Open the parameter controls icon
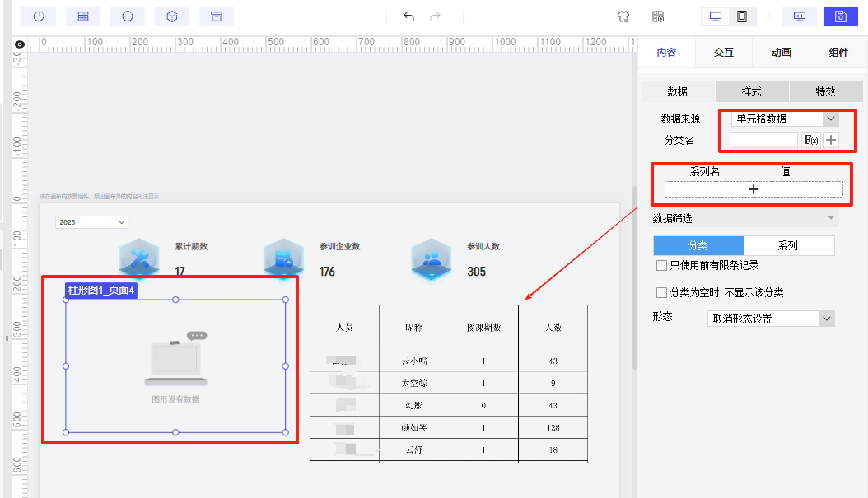Screen dimensions: 868x498 click(x=128, y=16)
